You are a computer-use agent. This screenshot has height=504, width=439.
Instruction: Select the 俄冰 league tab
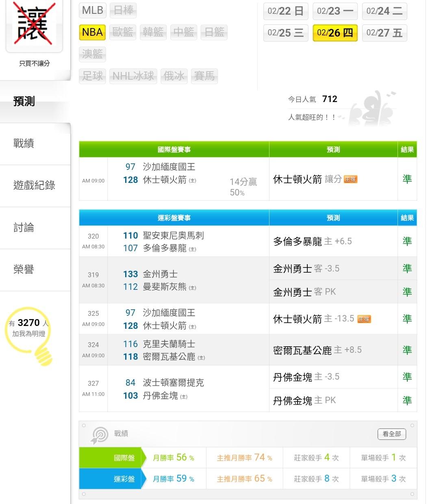pyautogui.click(x=174, y=76)
